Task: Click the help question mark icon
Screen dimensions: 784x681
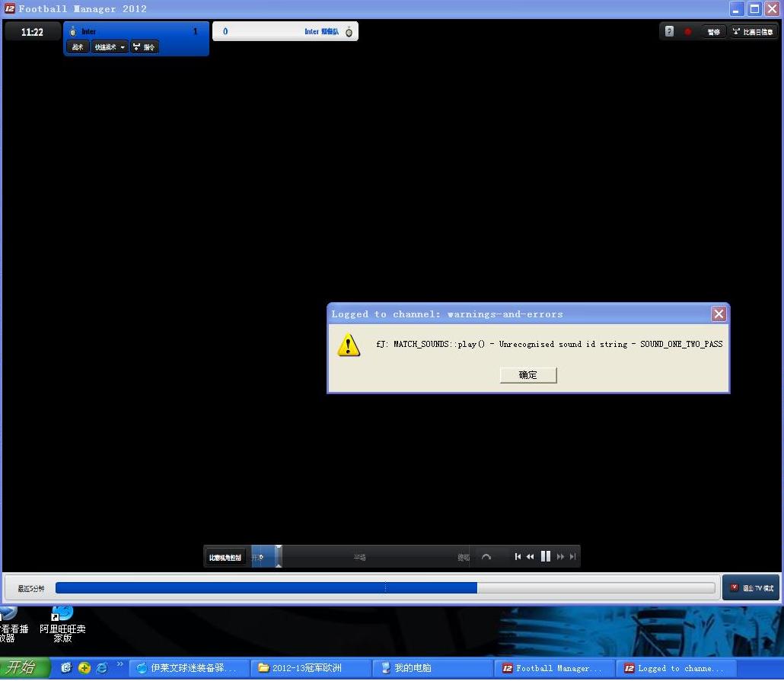Action: coord(669,31)
